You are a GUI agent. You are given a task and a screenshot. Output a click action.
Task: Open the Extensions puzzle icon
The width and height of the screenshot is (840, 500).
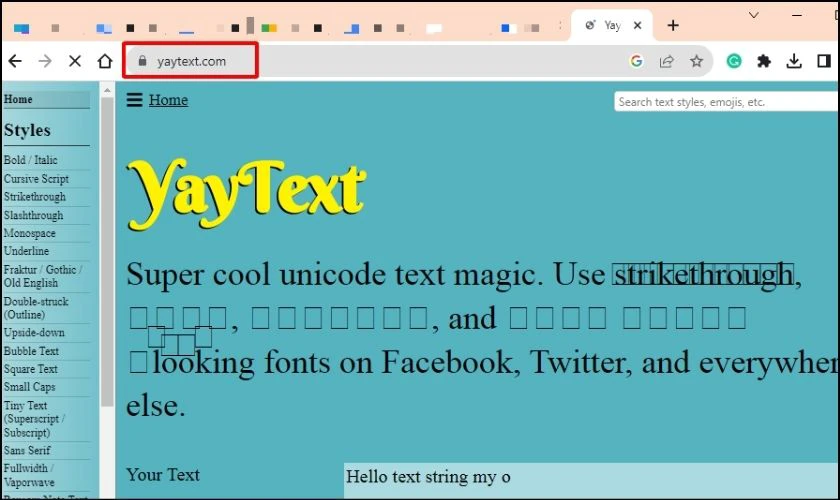click(764, 61)
